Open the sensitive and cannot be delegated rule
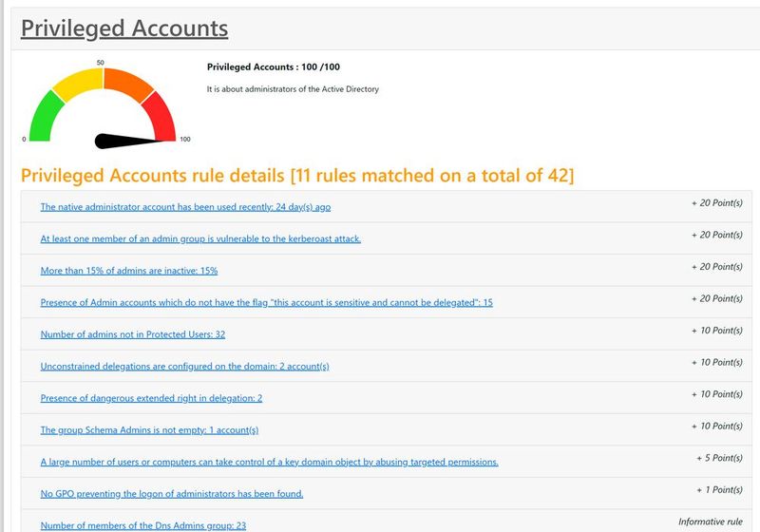Screen dimensions: 760x532 [266, 302]
